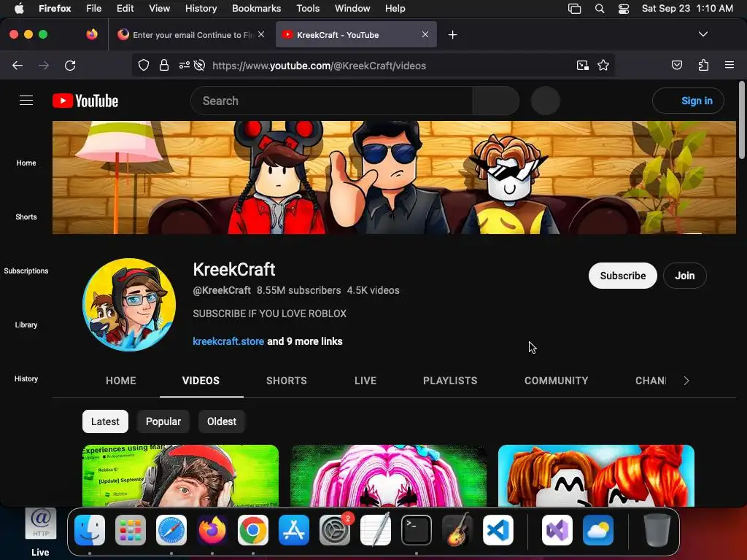Sort videos by Latest
Viewport: 747px width, 560px height.
pyautogui.click(x=105, y=421)
